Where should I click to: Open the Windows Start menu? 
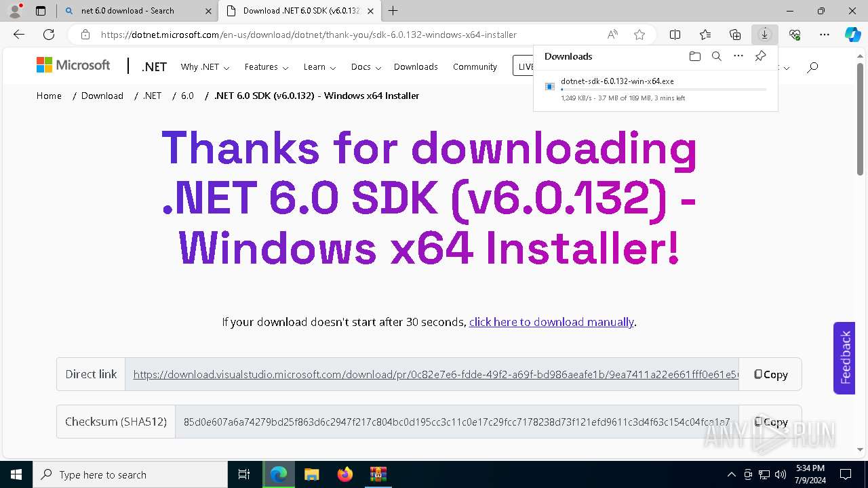point(16,474)
